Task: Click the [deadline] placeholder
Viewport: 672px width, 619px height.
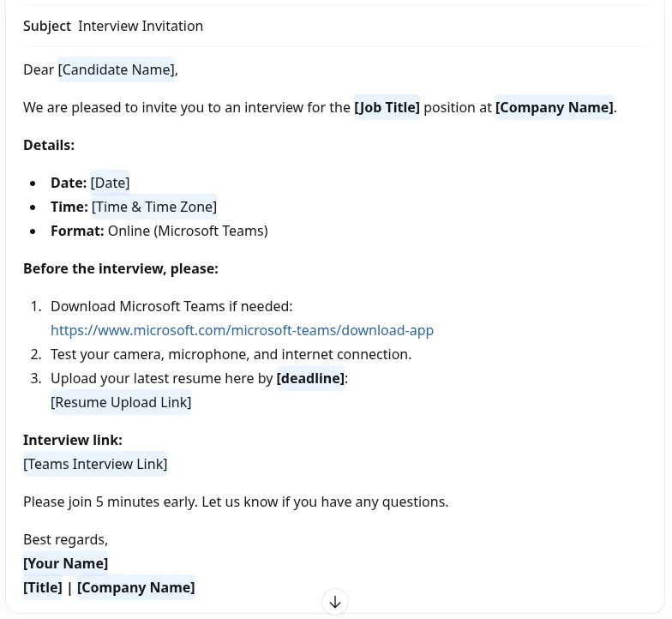Action: [310, 378]
